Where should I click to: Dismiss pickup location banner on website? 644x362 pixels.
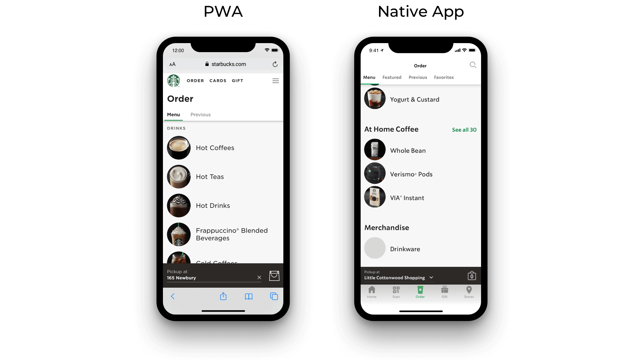click(259, 277)
